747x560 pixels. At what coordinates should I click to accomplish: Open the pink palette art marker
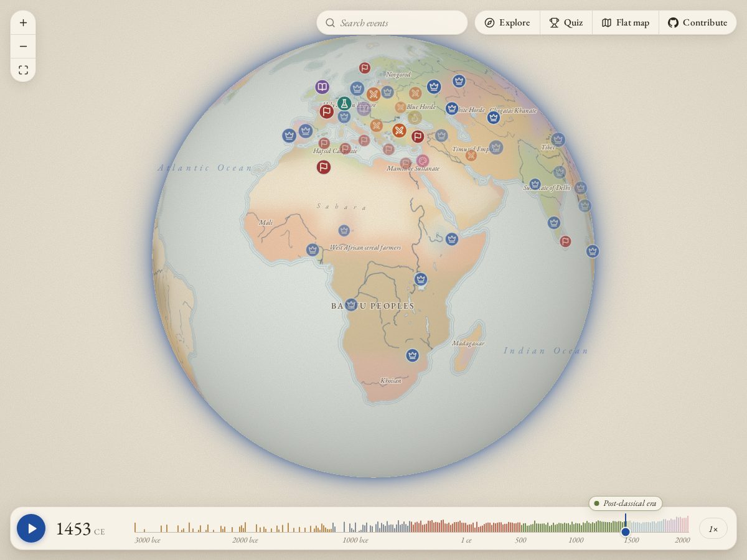click(x=423, y=161)
